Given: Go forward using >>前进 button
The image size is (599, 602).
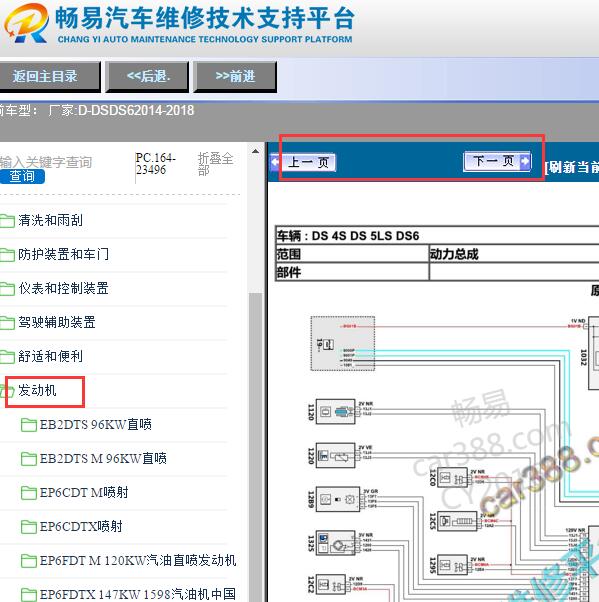Looking at the screenshot, I should click(235, 76).
